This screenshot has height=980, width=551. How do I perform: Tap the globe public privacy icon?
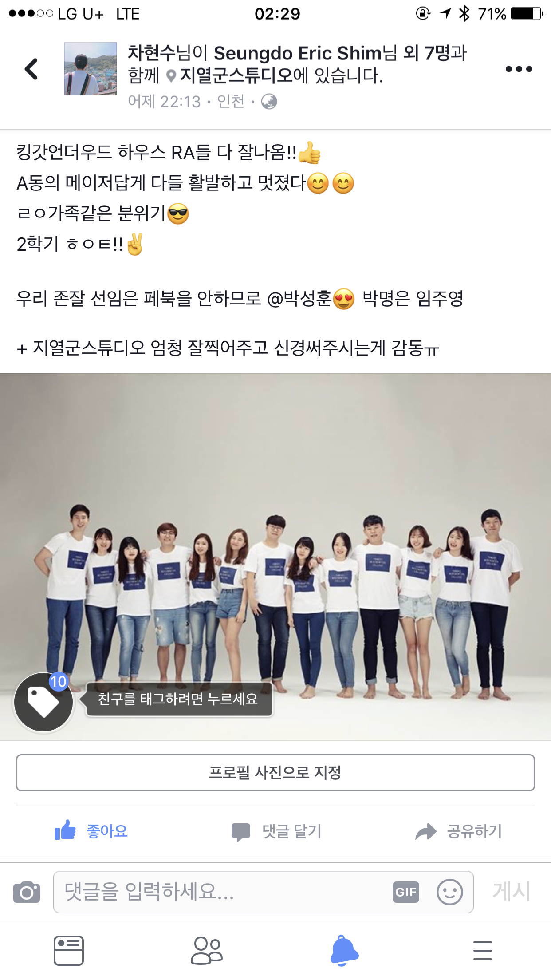(269, 102)
